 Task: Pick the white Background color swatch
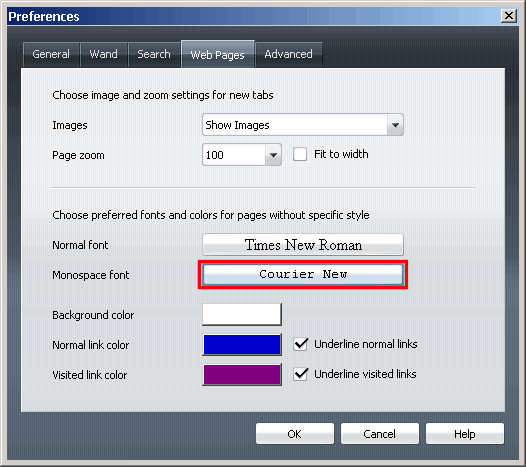242,314
